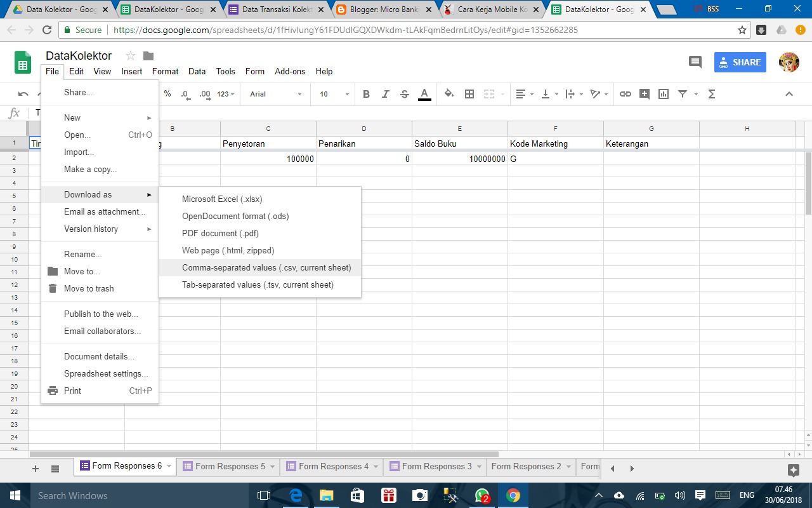Open the functions sigma menu

(711, 93)
